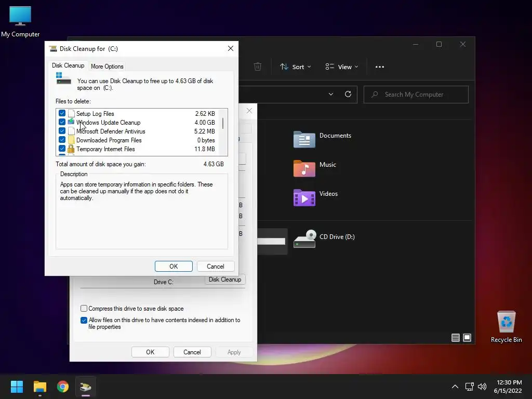Uncheck Downloaded Program Files checkbox
532x399 pixels.
(62, 140)
